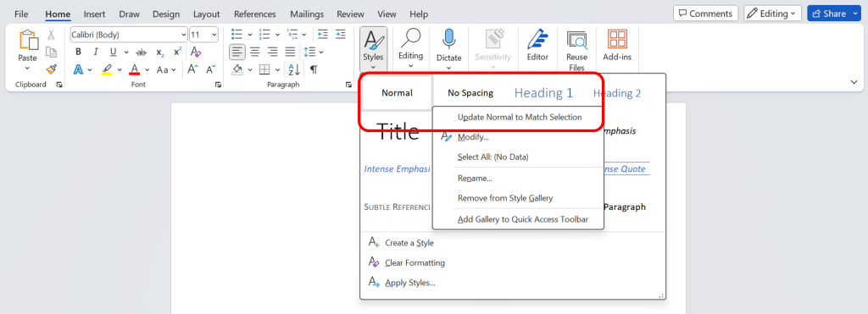Set align right paragraph alignment
The height and width of the screenshot is (314, 868).
tap(272, 52)
